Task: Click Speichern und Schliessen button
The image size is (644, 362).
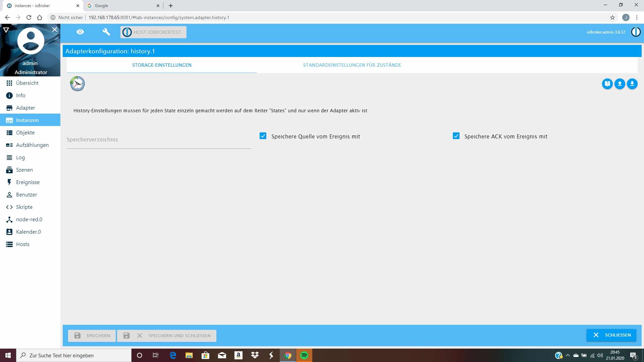Action: (x=167, y=336)
